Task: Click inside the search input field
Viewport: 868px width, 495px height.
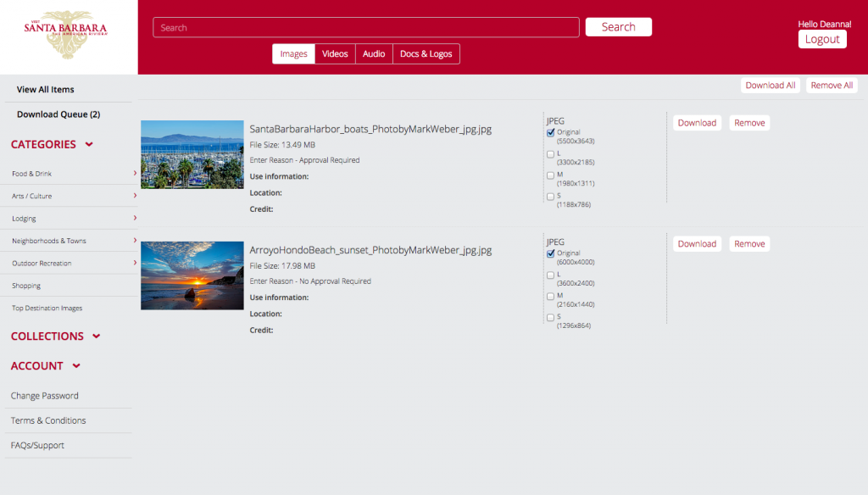Action: (x=366, y=27)
